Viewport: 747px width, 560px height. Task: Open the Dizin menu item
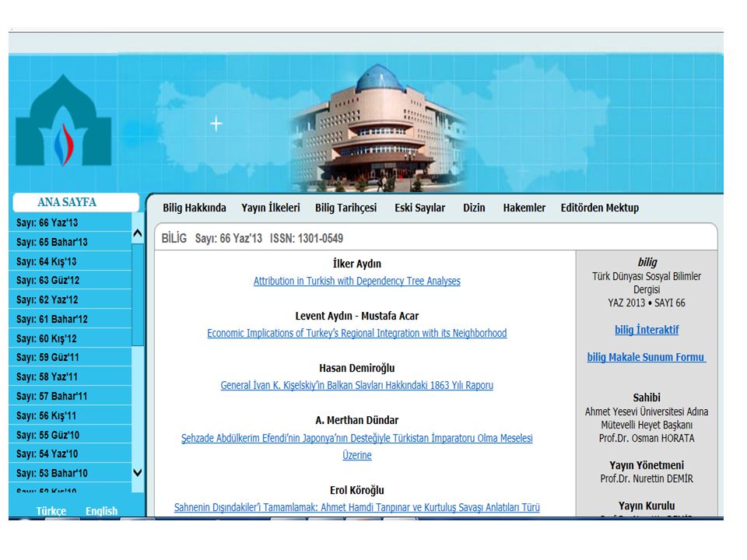point(474,208)
